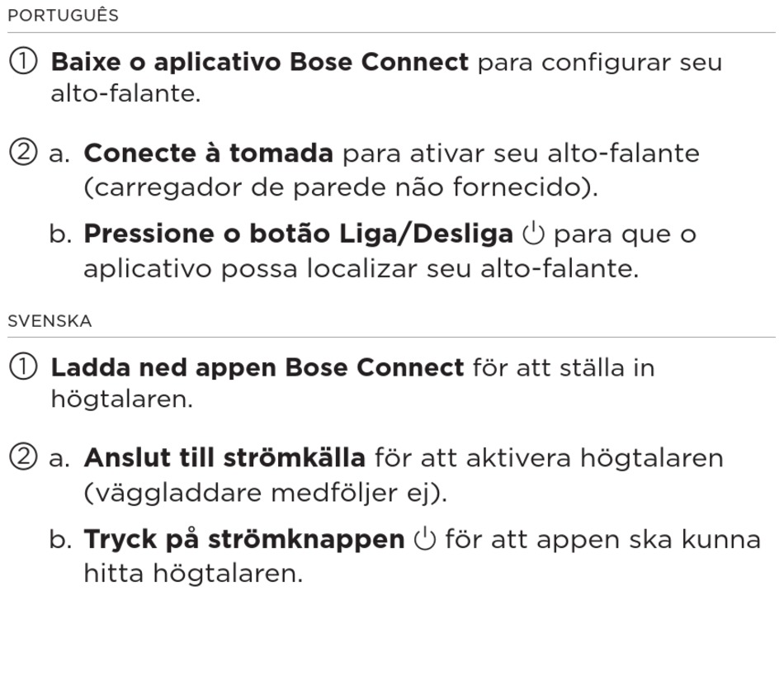Click bold text Pressione o botão Liga/Desliga
Screen dimensions: 784x681
[x=299, y=234]
